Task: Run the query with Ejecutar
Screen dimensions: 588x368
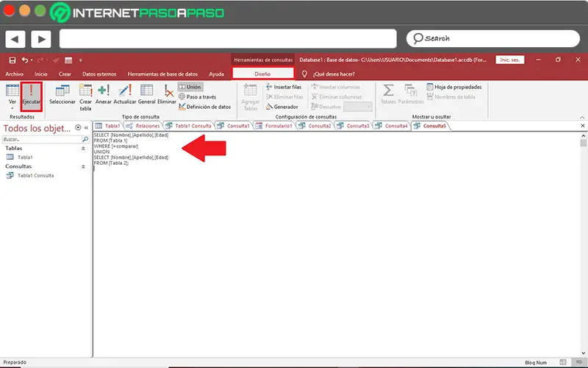Action: pos(31,96)
